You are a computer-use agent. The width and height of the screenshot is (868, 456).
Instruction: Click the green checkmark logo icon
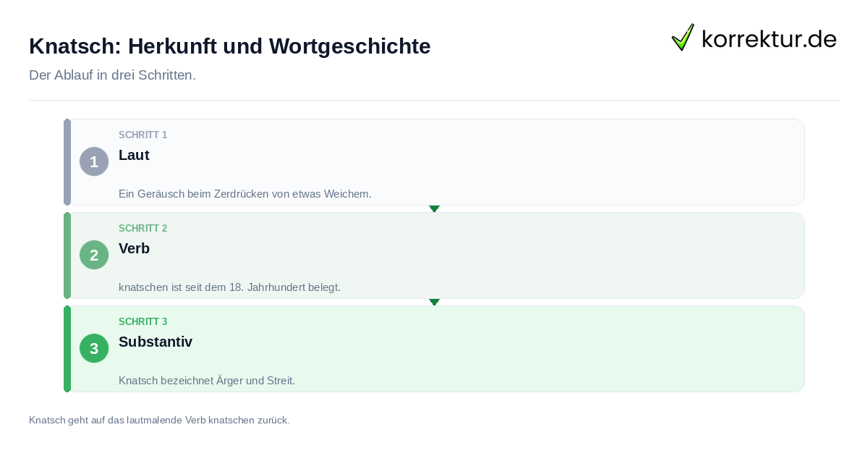(683, 38)
